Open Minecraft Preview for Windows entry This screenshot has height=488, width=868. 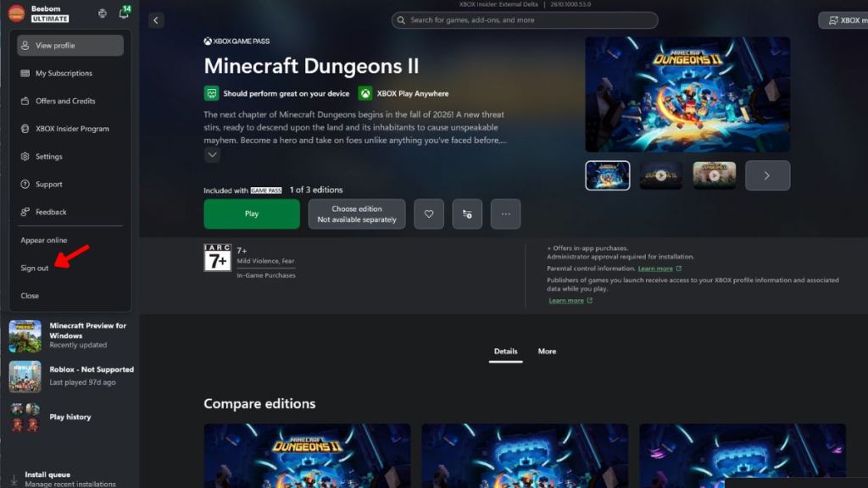coord(70,335)
